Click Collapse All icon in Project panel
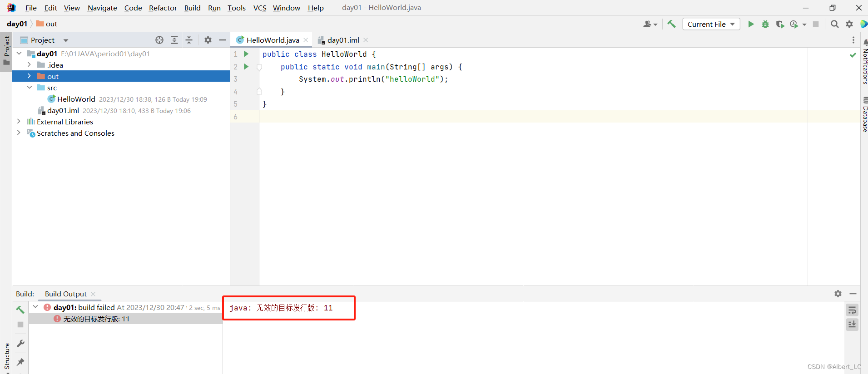 [x=189, y=40]
